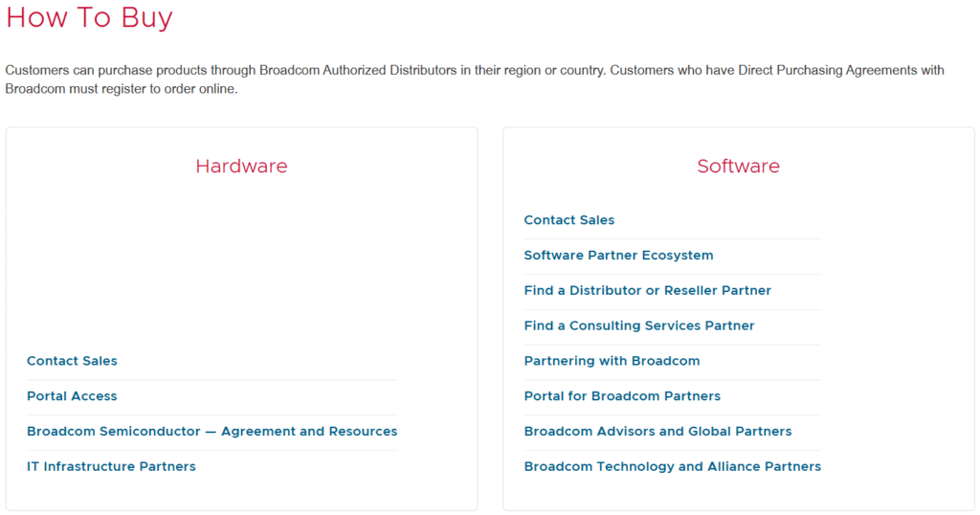Screen dimensions: 980x515
Task: Click the red Software card heading
Action: coord(738,167)
